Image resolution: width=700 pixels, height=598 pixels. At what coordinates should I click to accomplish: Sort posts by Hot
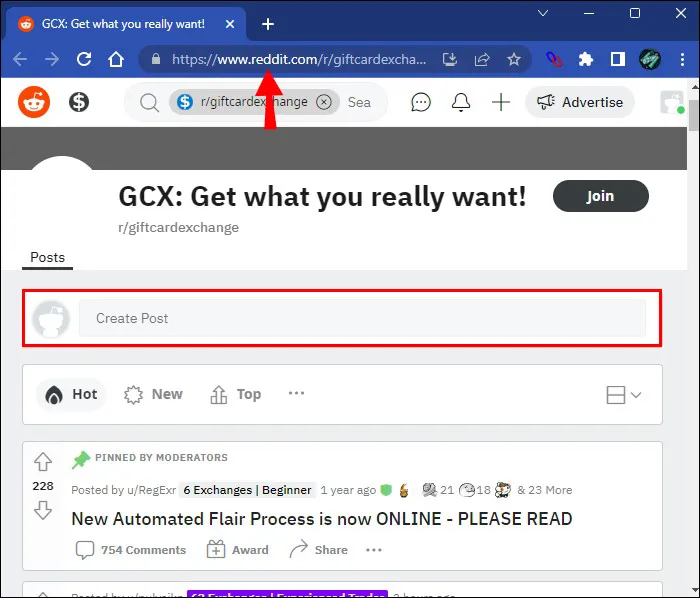click(x=71, y=395)
